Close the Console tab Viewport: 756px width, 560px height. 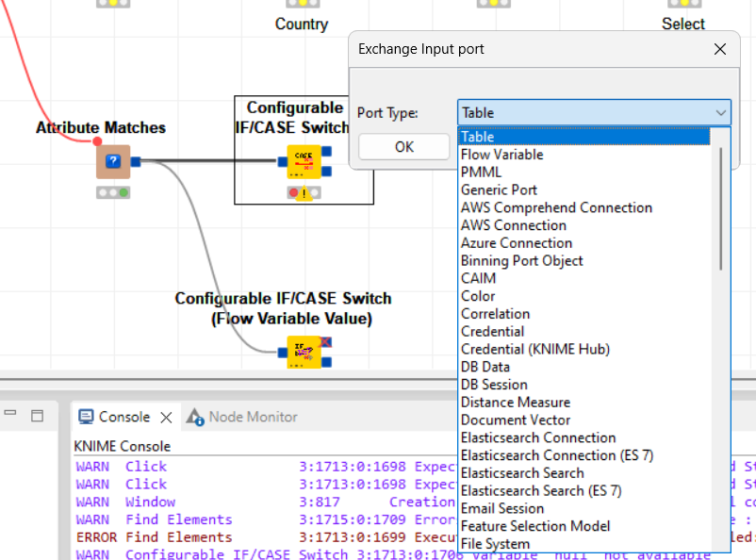pos(166,418)
